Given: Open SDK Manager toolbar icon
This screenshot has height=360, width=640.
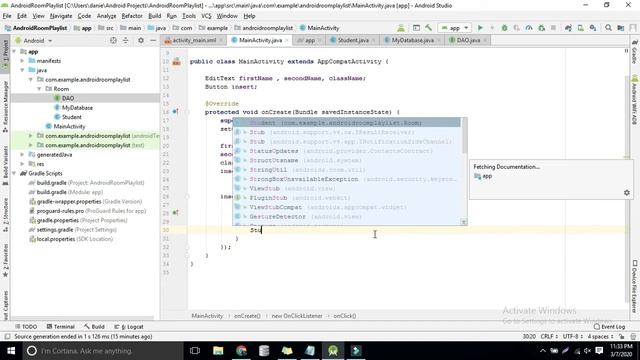Looking at the screenshot, I should pyautogui.click(x=593, y=28).
